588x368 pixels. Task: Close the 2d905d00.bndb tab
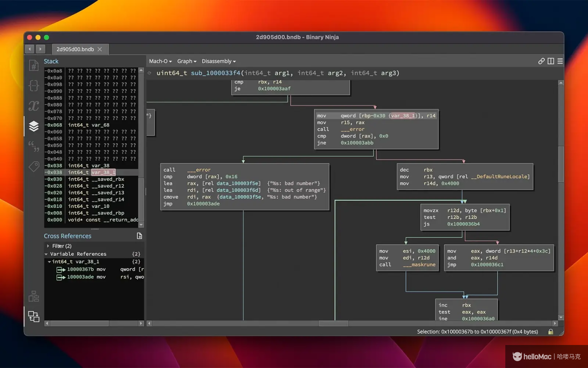tap(100, 49)
